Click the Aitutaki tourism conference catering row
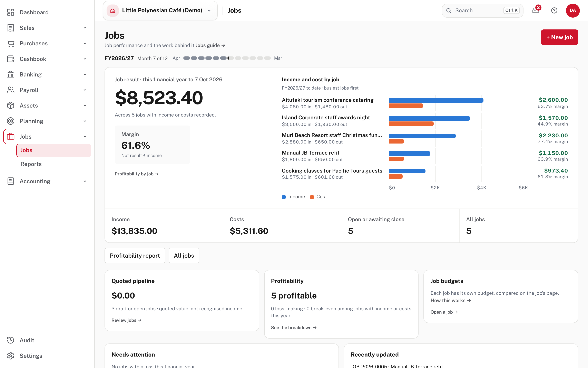This screenshot has height=368, width=588. pyautogui.click(x=425, y=103)
